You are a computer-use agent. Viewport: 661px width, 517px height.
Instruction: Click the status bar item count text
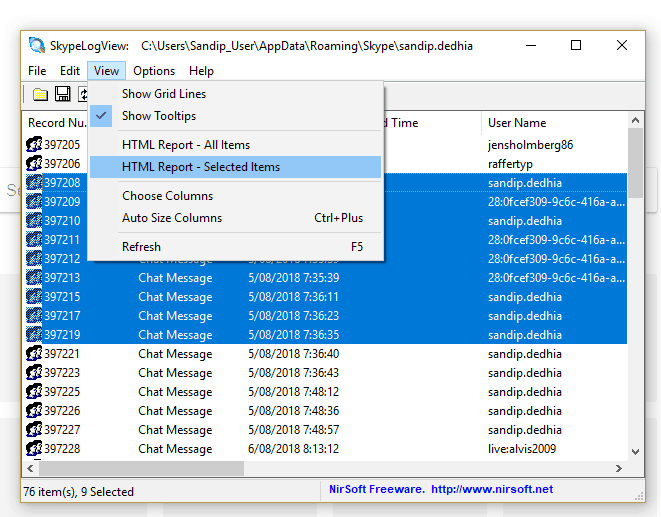coord(78,492)
